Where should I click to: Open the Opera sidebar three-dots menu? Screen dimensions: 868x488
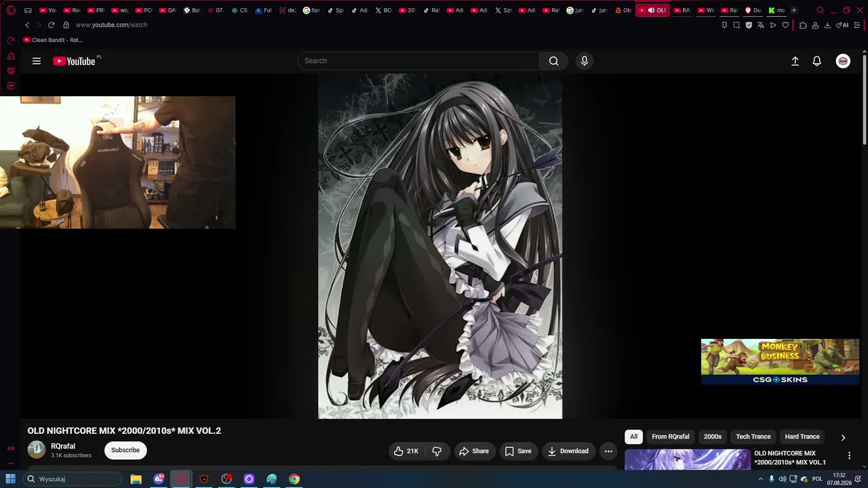coord(11,464)
